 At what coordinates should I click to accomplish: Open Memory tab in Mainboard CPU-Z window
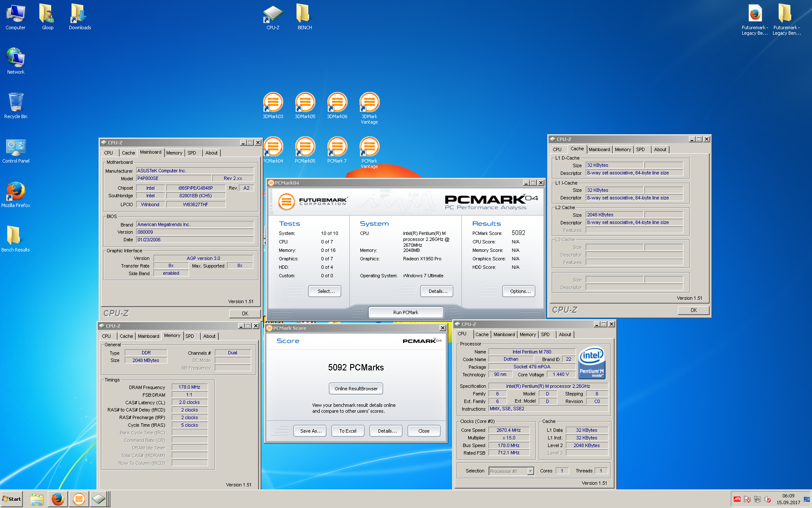click(174, 153)
